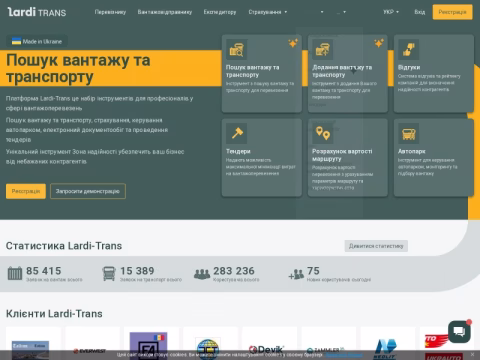Click the truck statistics icon
Viewport: 480px width, 360px height.
(109, 273)
